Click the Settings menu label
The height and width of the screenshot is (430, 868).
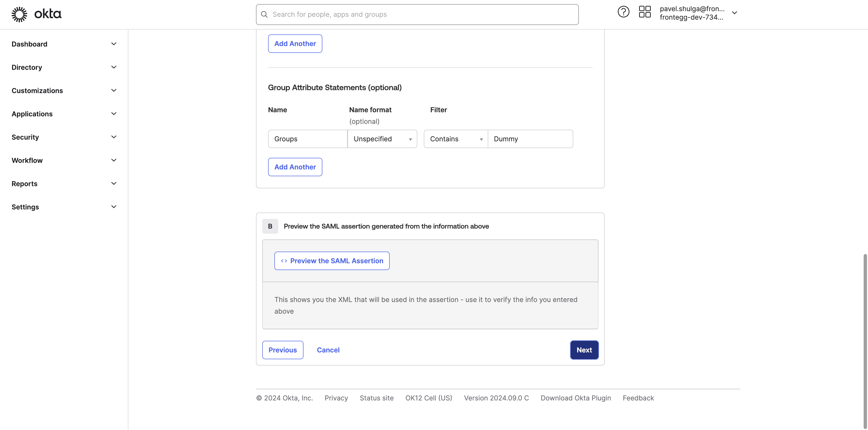click(25, 207)
